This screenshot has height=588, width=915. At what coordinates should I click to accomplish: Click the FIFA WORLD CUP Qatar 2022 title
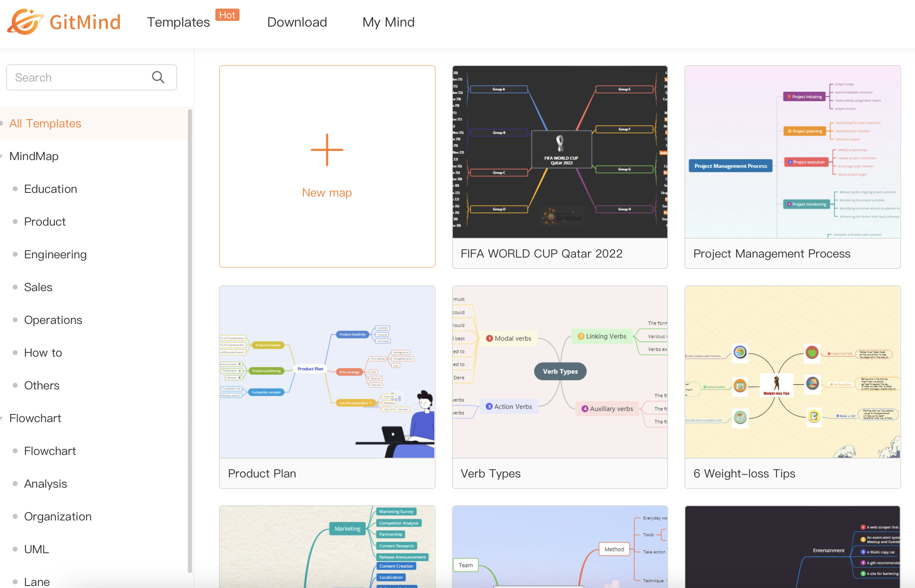click(x=541, y=253)
